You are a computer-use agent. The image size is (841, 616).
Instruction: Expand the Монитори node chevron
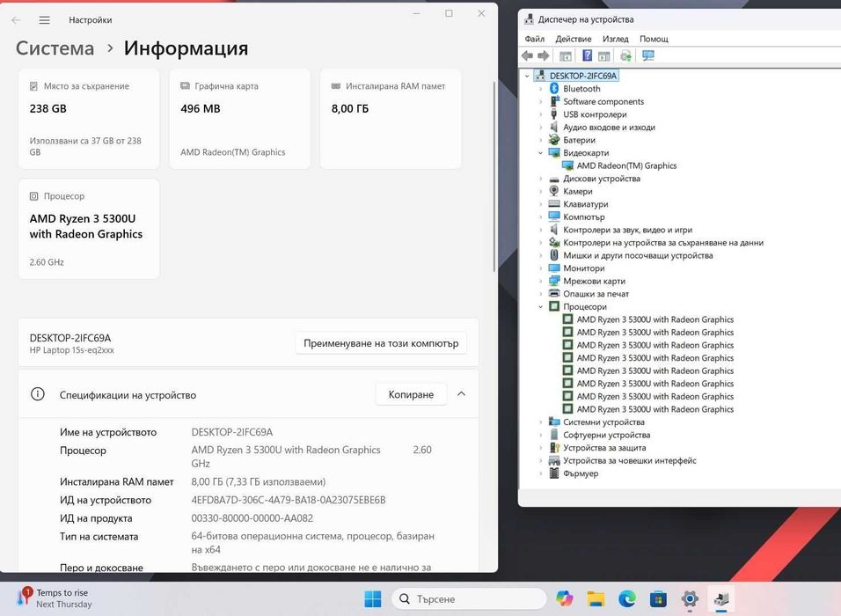tap(540, 268)
